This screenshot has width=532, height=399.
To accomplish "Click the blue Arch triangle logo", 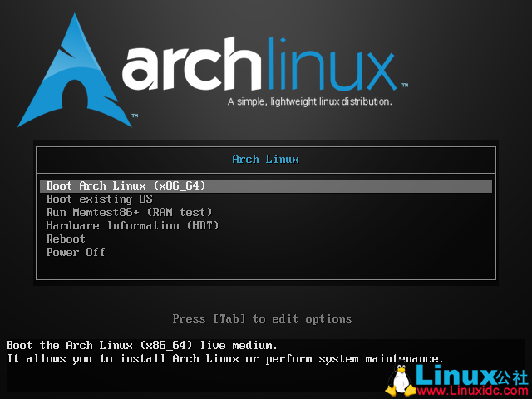I will 75,71.
